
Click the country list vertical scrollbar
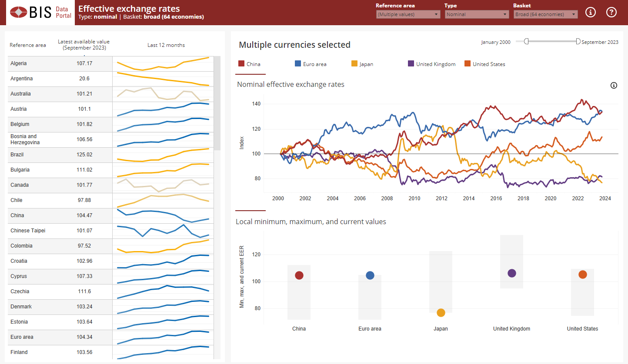[x=217, y=104]
